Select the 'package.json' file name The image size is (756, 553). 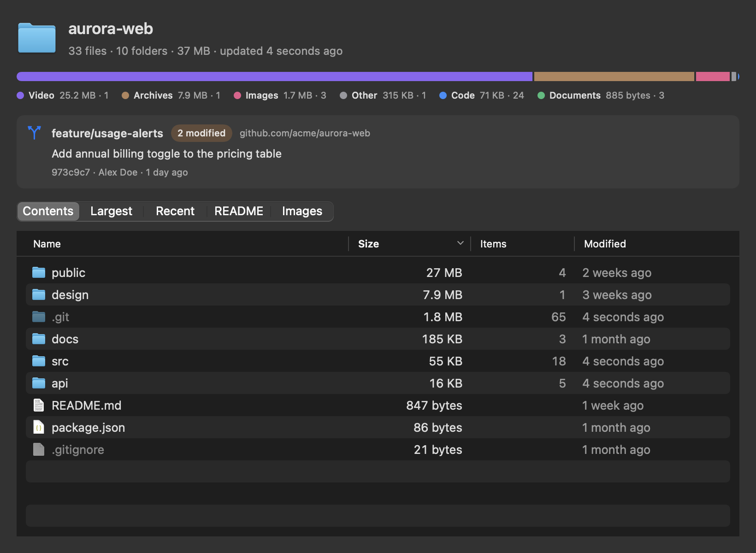point(89,428)
